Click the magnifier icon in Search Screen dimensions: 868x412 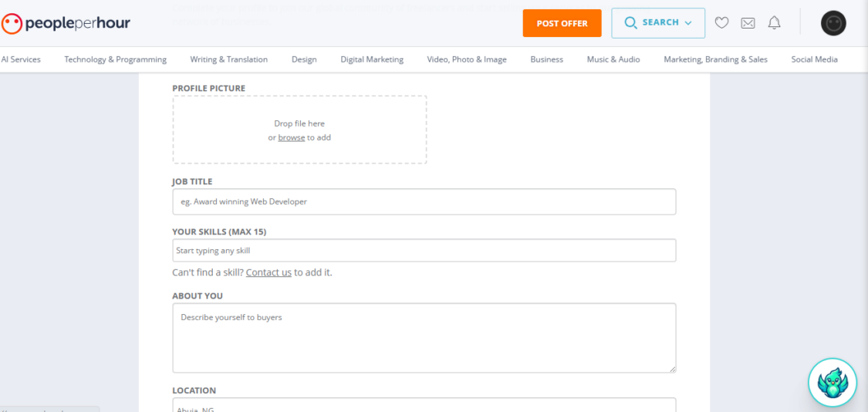(x=630, y=22)
